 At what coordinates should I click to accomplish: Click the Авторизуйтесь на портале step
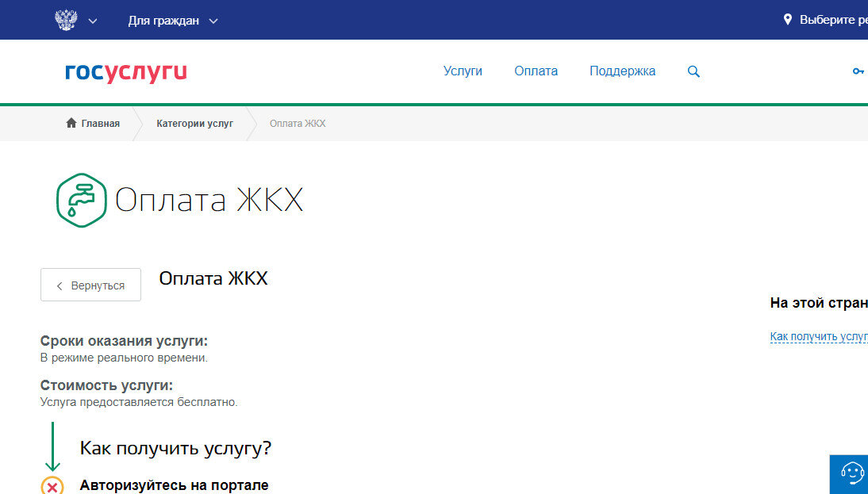point(175,485)
